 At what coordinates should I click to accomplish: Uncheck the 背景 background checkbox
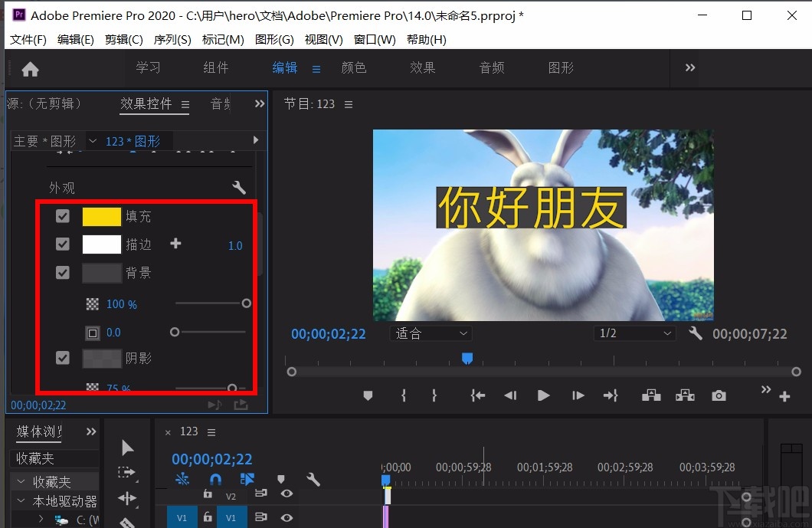(63, 273)
